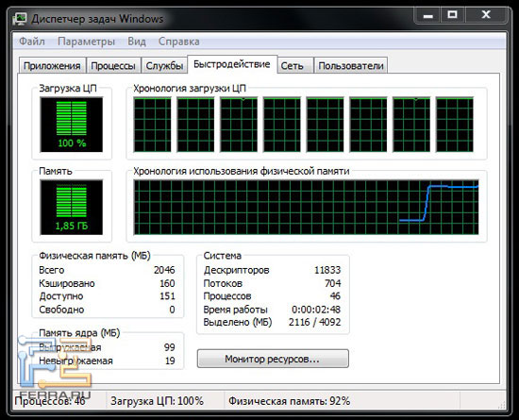
Task: Open the Файл menu
Action: 32,42
